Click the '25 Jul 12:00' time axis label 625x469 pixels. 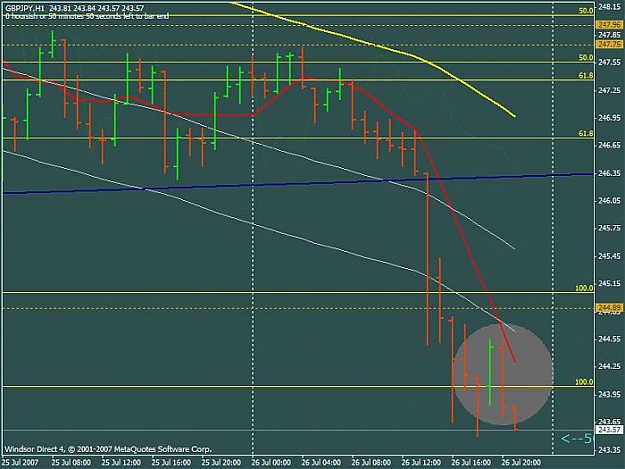coord(121,463)
